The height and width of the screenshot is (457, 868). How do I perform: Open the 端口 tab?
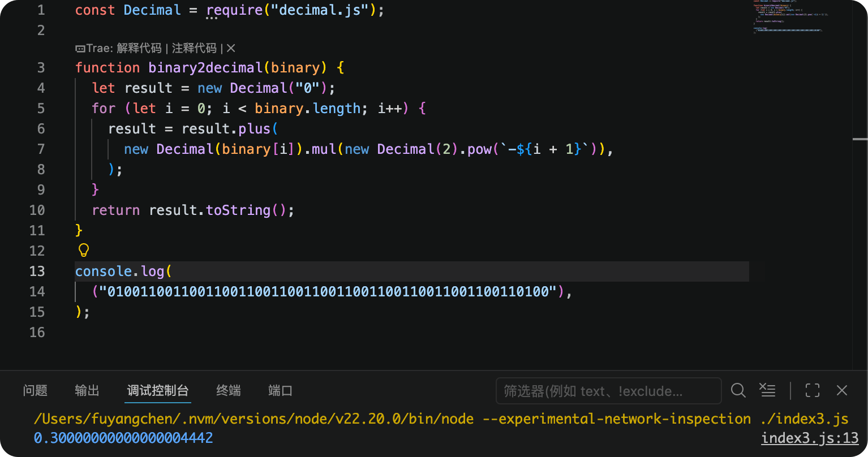pos(280,390)
